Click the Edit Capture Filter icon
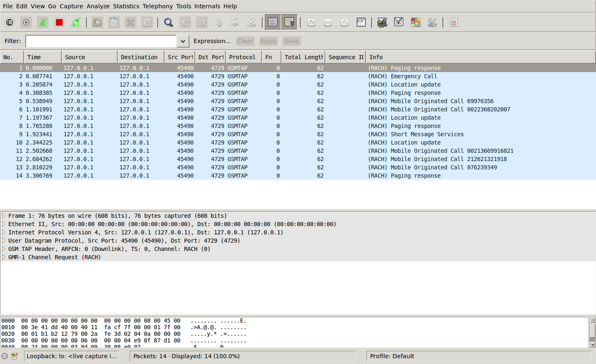 pos(382,22)
